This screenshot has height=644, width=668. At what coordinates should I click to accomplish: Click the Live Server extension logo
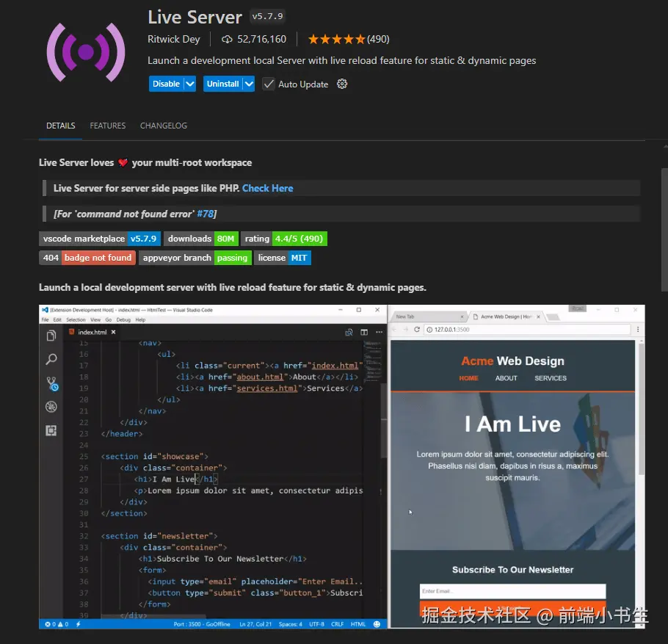tap(86, 52)
